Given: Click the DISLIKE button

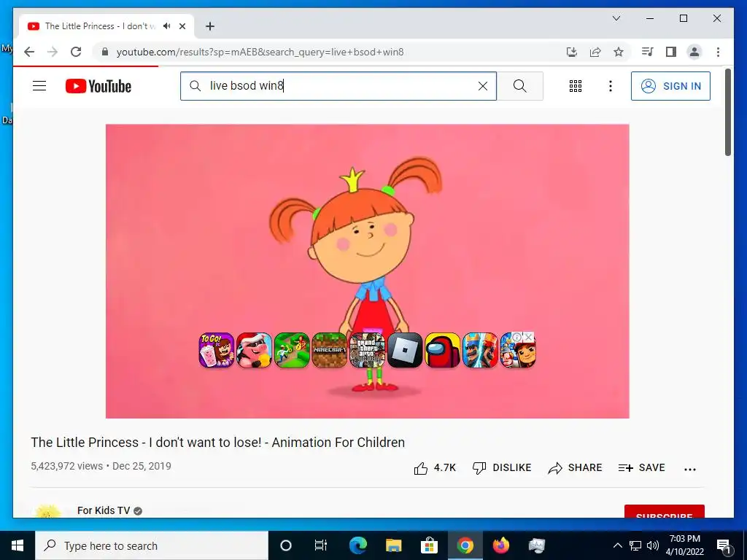Looking at the screenshot, I should pyautogui.click(x=502, y=468).
